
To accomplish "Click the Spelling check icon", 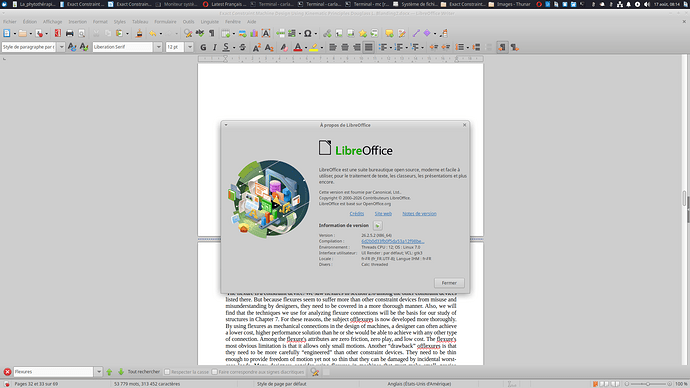I will 200,33.
